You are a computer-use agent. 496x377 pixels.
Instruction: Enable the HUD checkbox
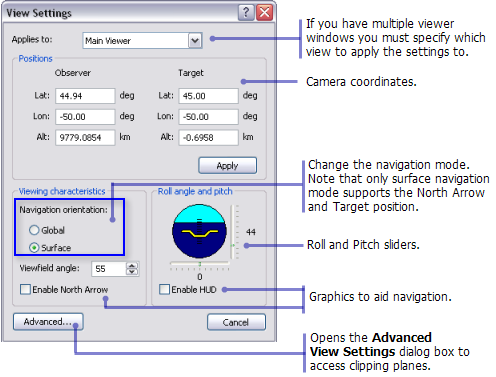[164, 289]
